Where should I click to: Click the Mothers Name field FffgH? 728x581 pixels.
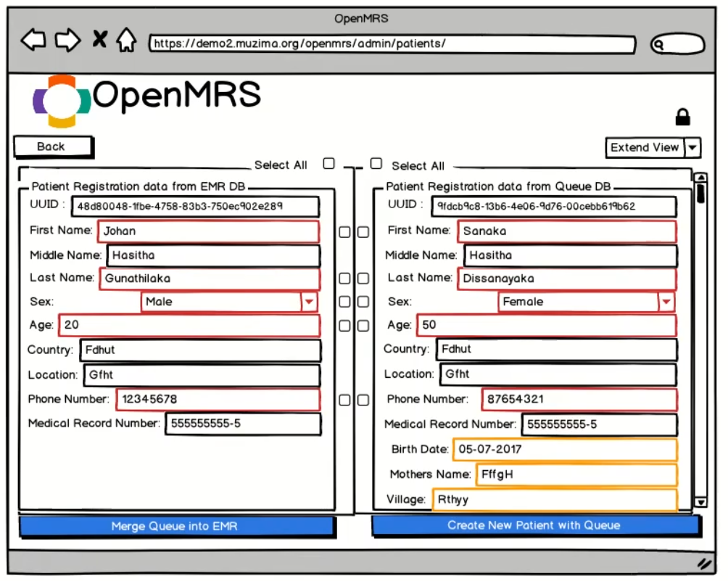576,474
